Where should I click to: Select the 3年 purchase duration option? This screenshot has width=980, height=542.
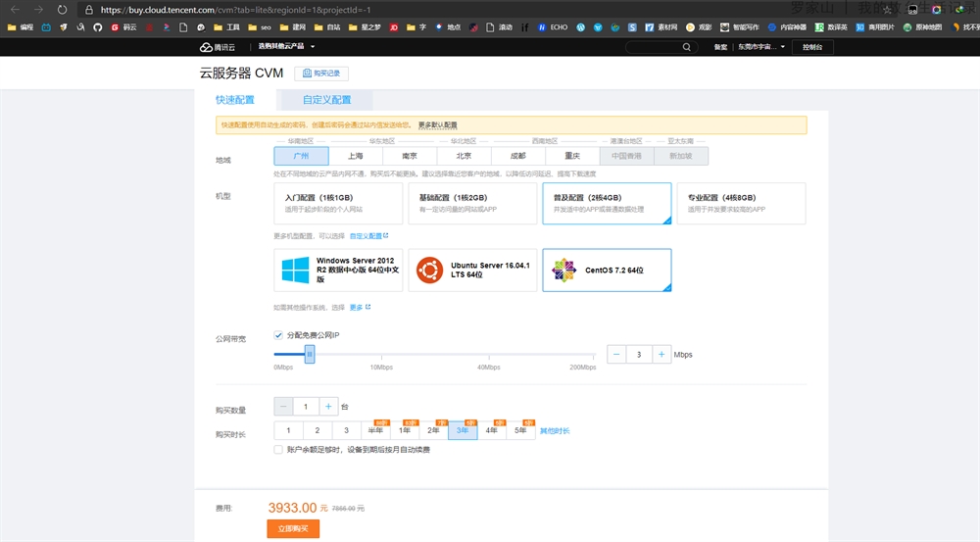pos(463,430)
